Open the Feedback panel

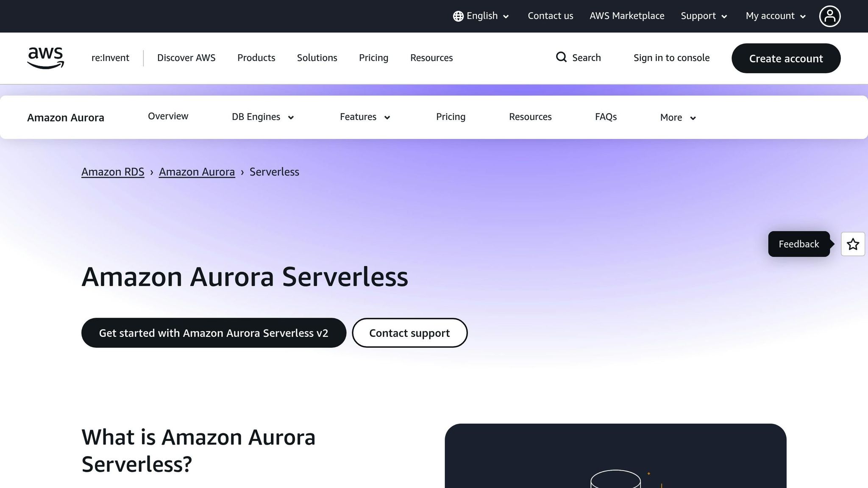[x=798, y=244]
